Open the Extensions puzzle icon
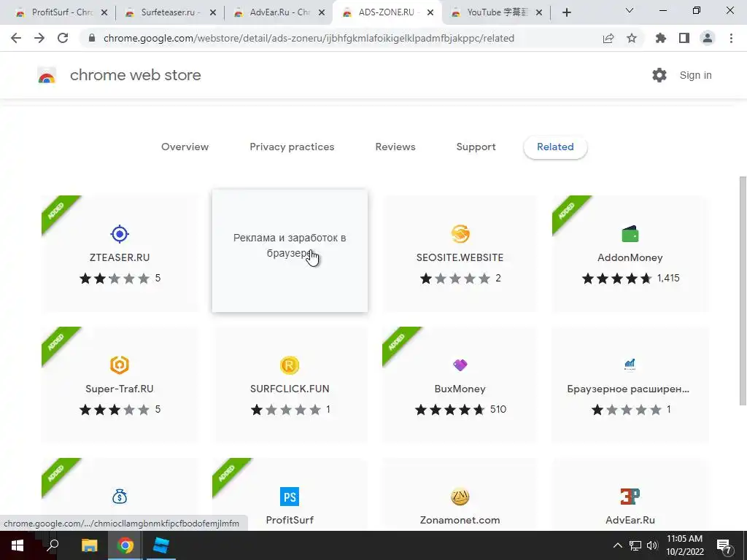 [661, 38]
